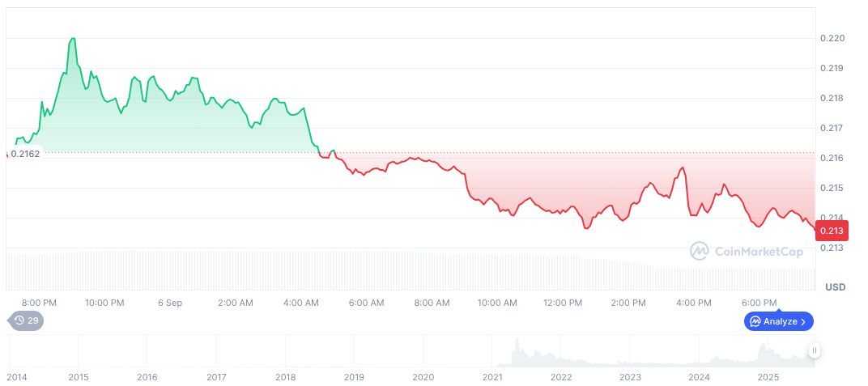Viewport: 868px width, 386px height.
Task: Click the USD currency label
Action: [835, 287]
